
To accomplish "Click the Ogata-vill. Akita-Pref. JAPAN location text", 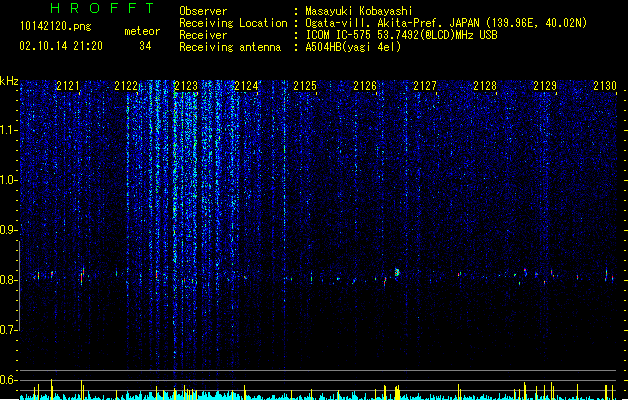I will click(392, 23).
